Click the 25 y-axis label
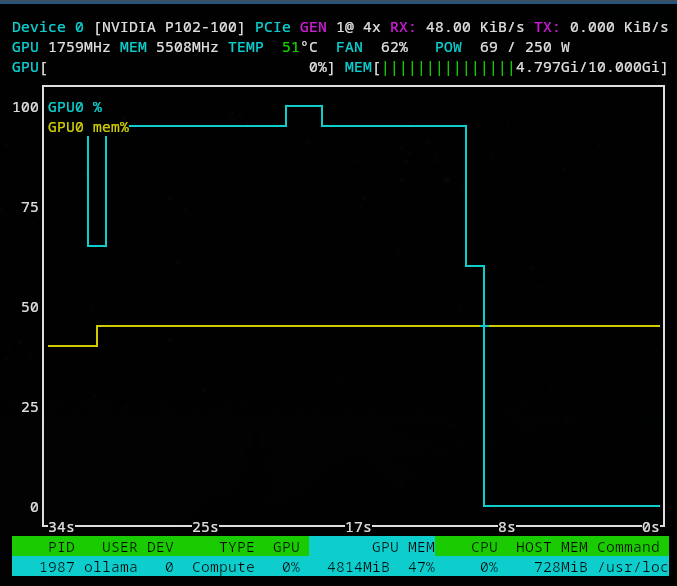677x586 pixels. (30, 407)
